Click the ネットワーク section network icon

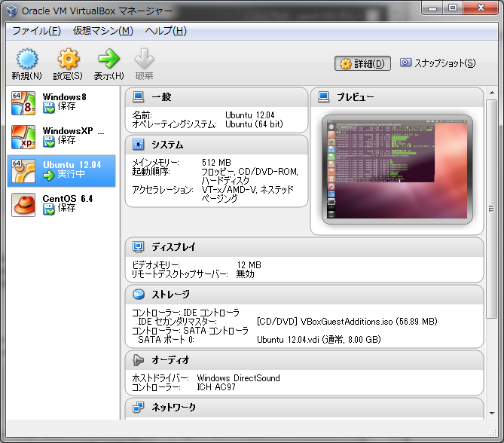[x=139, y=408]
